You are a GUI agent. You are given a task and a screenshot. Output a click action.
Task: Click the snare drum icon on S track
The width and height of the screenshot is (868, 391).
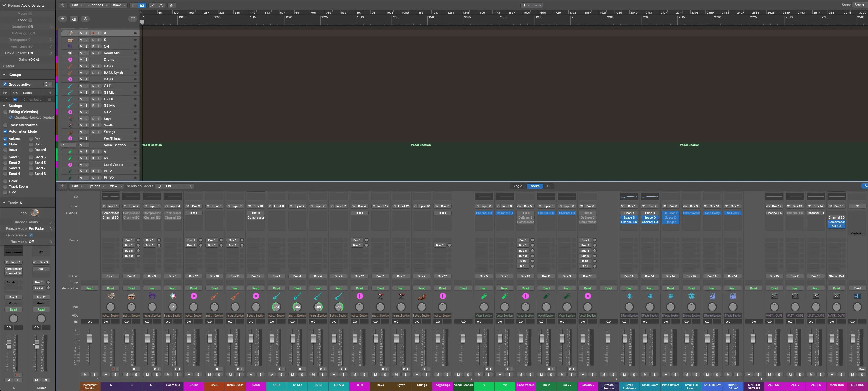click(70, 40)
